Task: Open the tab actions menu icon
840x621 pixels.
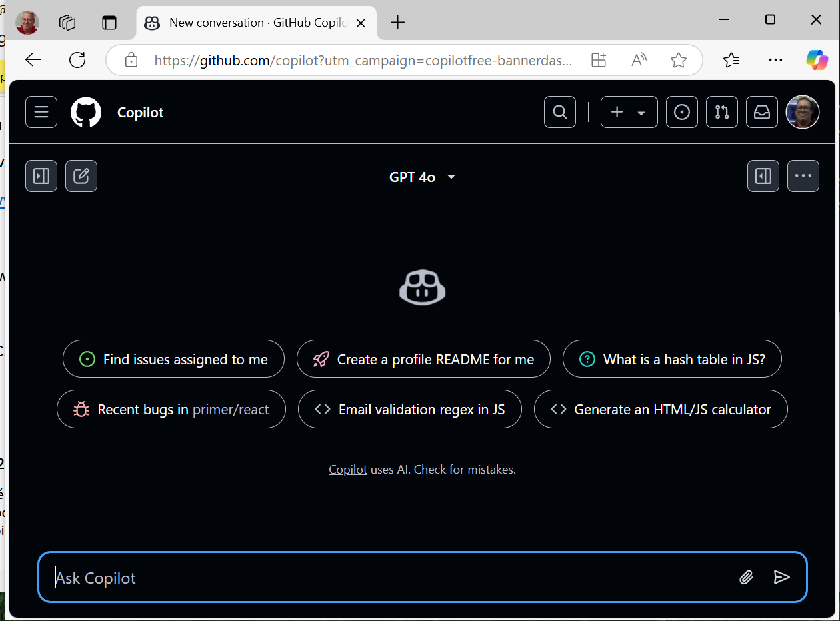Action: tap(109, 23)
